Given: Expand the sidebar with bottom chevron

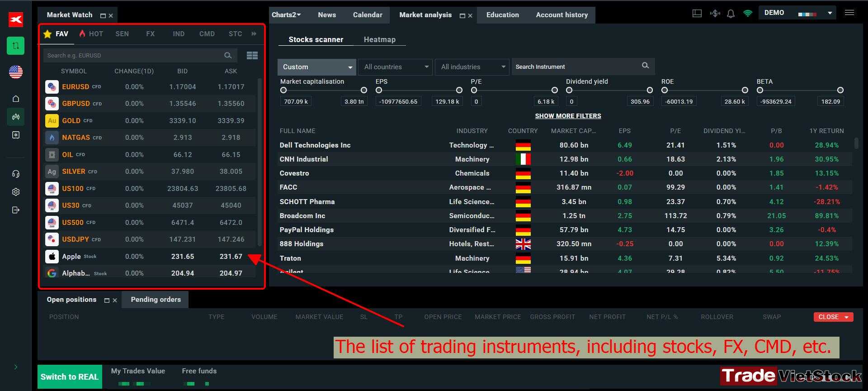Looking at the screenshot, I should click(16, 367).
